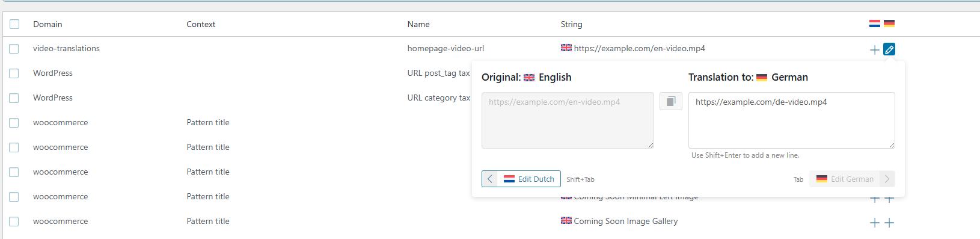Toggle the select-all checkbox in header
The image size is (980, 239).
coord(14,24)
